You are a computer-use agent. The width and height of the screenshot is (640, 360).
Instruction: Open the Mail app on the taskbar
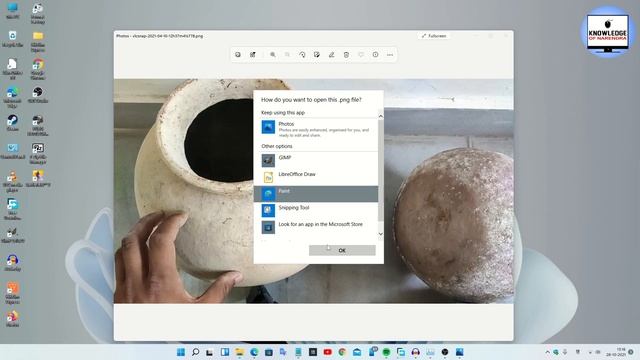(x=357, y=352)
